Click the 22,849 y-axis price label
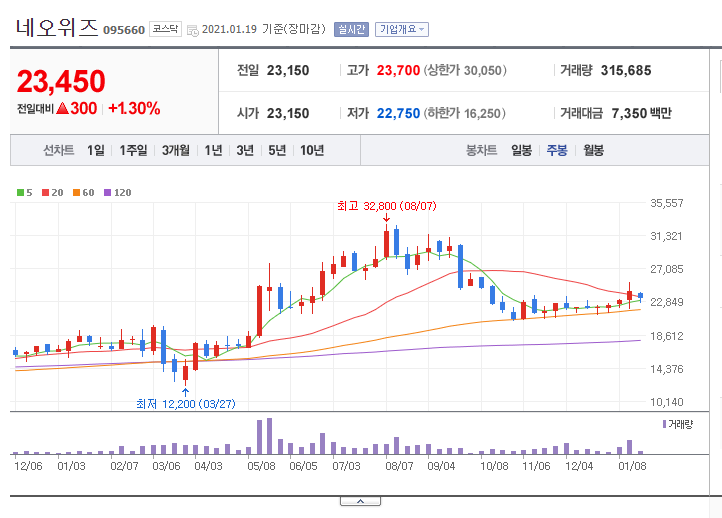The height and width of the screenshot is (518, 722). (667, 302)
